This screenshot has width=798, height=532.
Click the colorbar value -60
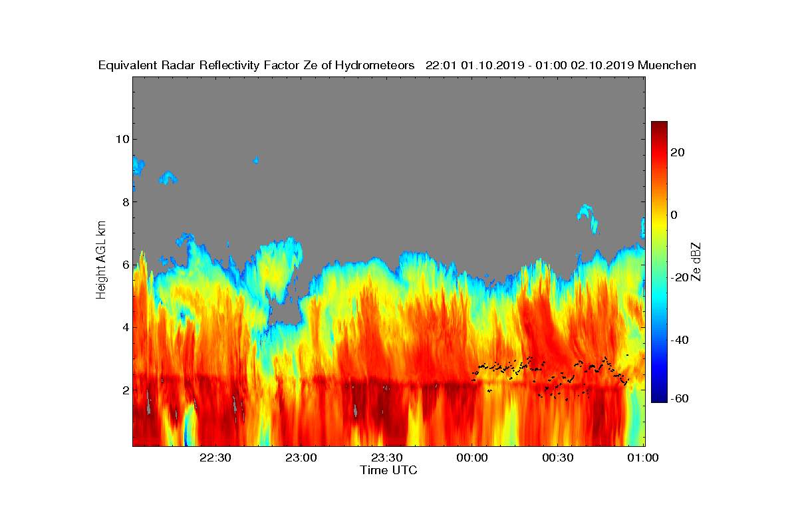(680, 398)
